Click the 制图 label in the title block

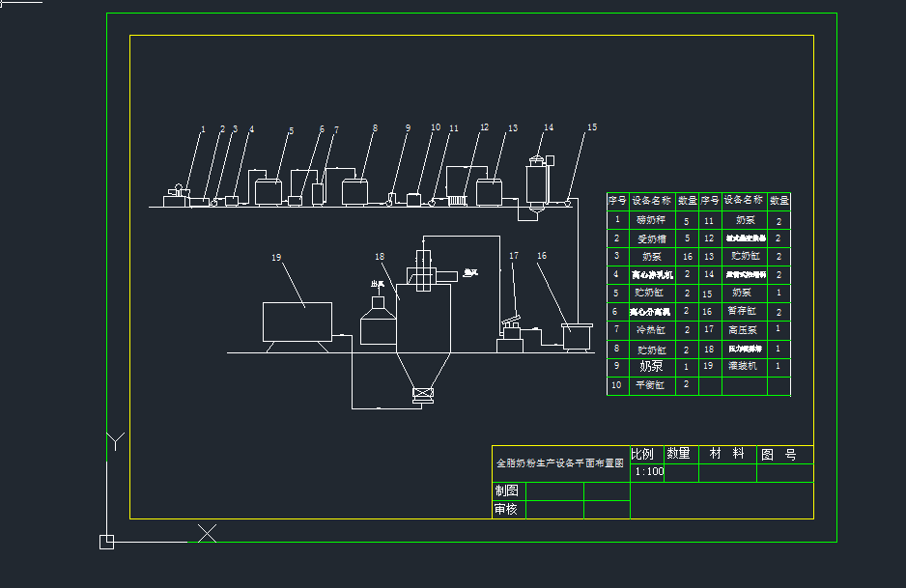pos(507,490)
